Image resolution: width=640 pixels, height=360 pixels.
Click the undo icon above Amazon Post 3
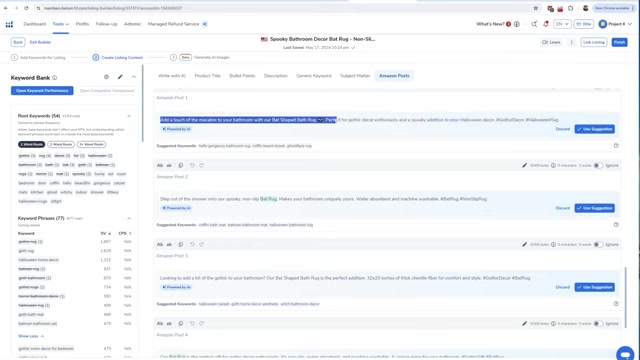[x=192, y=244]
